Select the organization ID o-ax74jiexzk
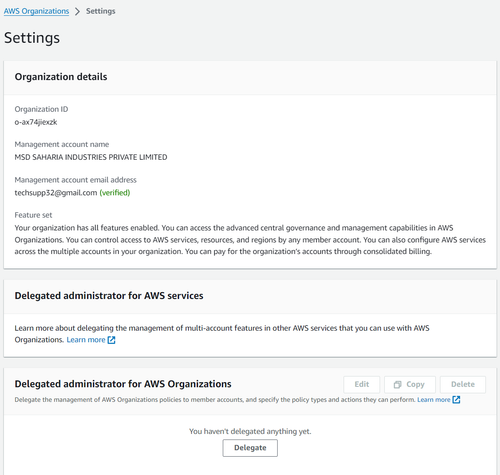This screenshot has width=500, height=475. [x=36, y=122]
